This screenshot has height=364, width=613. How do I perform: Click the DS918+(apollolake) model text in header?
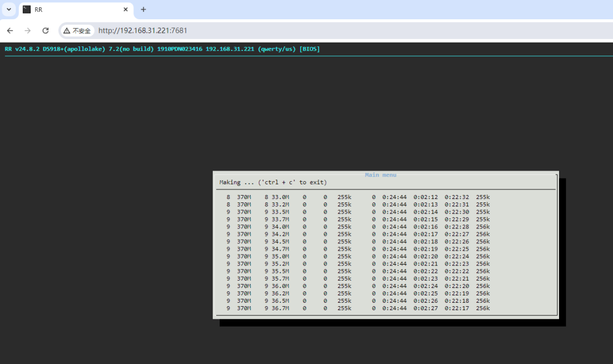pos(74,49)
